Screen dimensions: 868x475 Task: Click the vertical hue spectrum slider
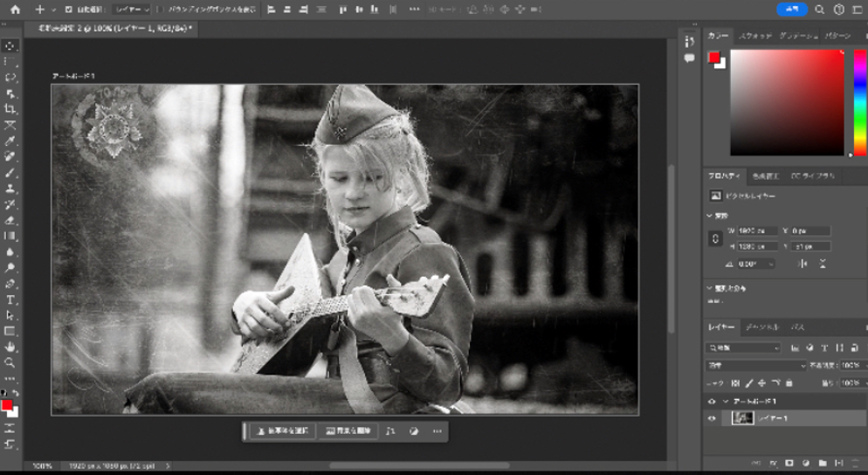(x=859, y=102)
